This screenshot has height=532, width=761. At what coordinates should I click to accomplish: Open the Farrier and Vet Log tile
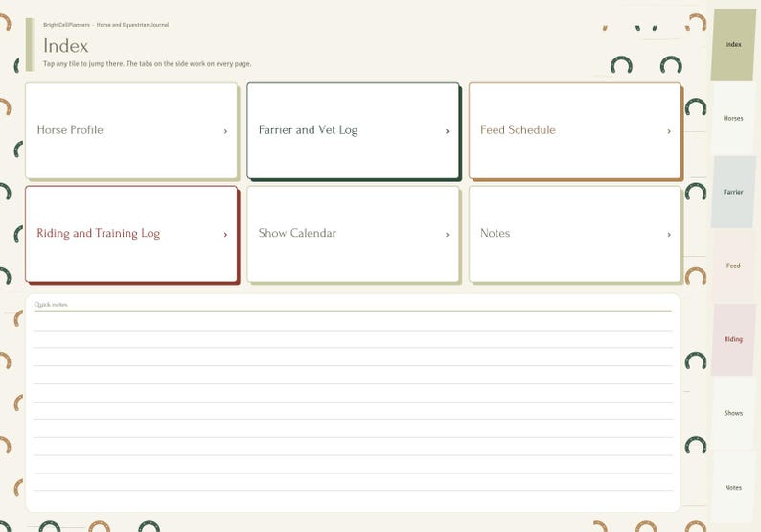click(353, 130)
